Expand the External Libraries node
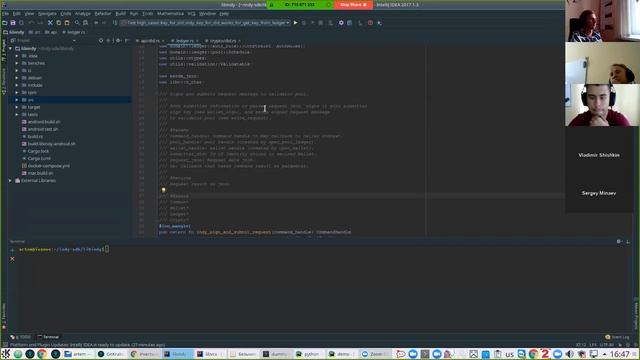The width and height of the screenshot is (640, 360). tap(10, 180)
